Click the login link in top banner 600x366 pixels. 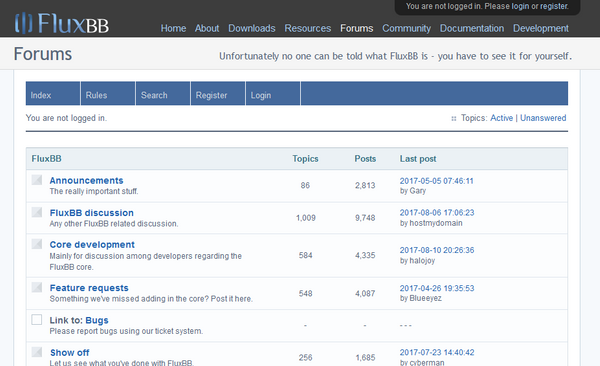[x=520, y=6]
